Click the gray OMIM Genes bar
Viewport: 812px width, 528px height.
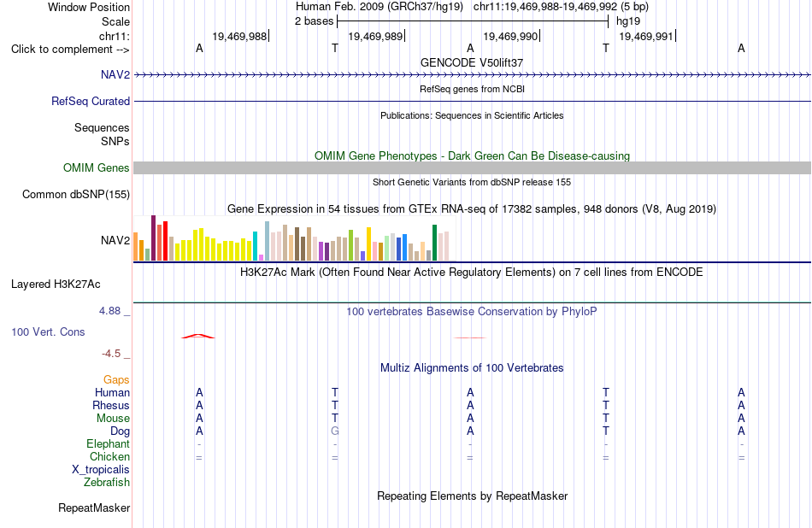tap(472, 167)
